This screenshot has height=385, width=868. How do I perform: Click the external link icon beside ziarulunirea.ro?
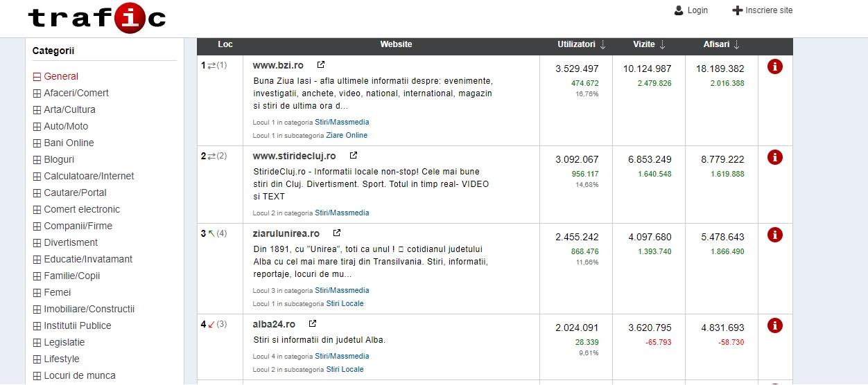point(337,233)
